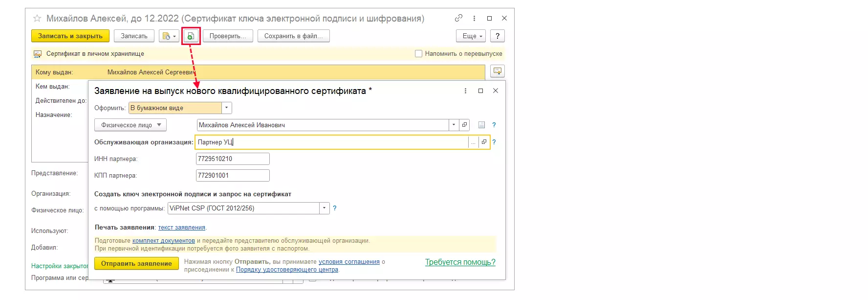
Task: Open the текст заявления link
Action: click(x=181, y=228)
